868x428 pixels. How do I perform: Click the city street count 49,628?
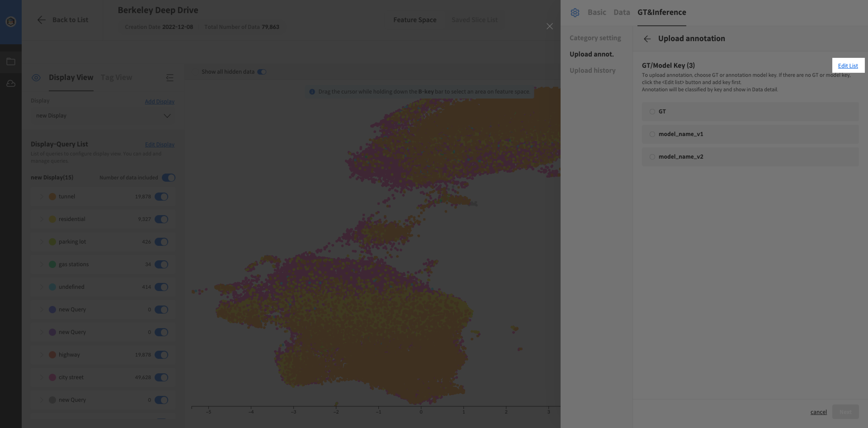coord(143,377)
